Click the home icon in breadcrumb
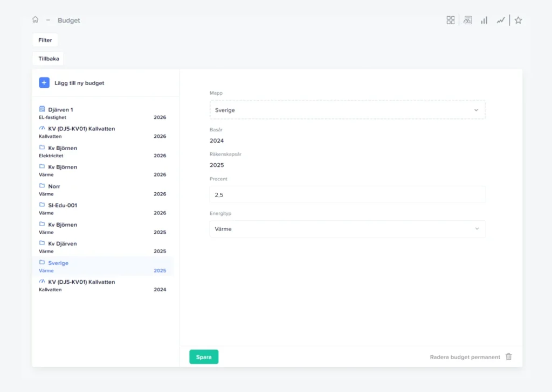 [x=35, y=20]
